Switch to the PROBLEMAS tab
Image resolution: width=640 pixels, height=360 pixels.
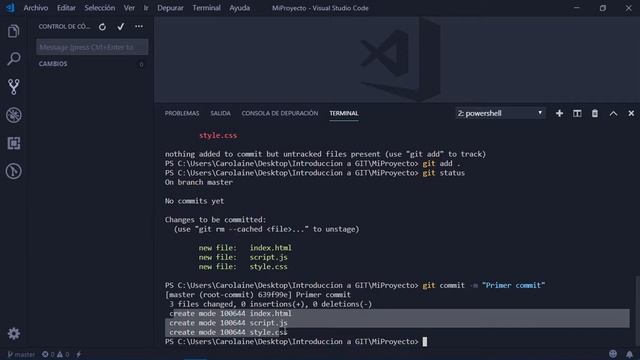coord(182,113)
